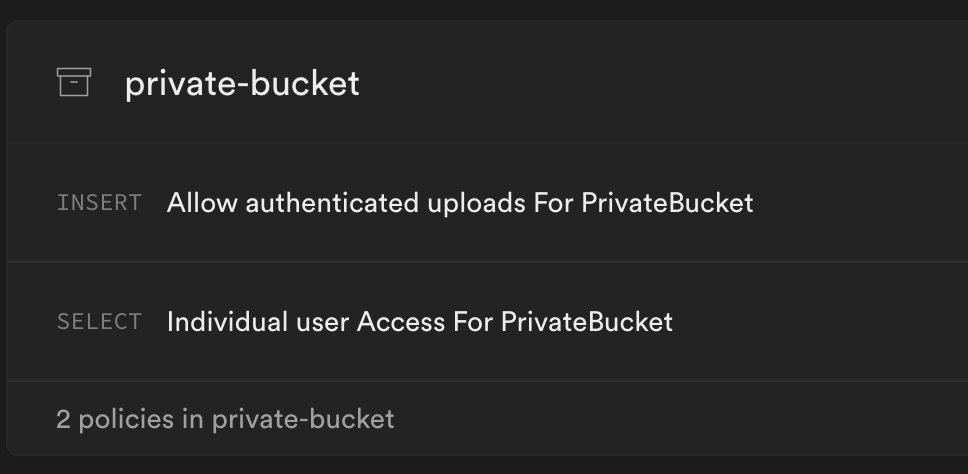This screenshot has height=474, width=968.
Task: Click the number 2 in the policies footer
Action: [63, 418]
